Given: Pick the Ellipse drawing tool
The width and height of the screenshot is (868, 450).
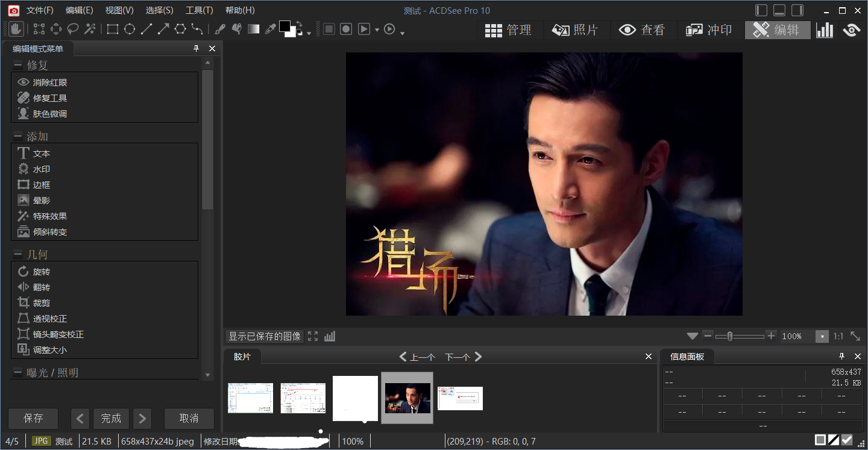Looking at the screenshot, I should pos(130,29).
